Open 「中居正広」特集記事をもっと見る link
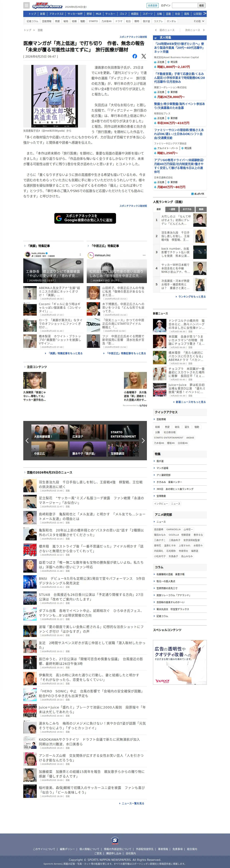Viewport: 230px width, 868px height. (125, 353)
